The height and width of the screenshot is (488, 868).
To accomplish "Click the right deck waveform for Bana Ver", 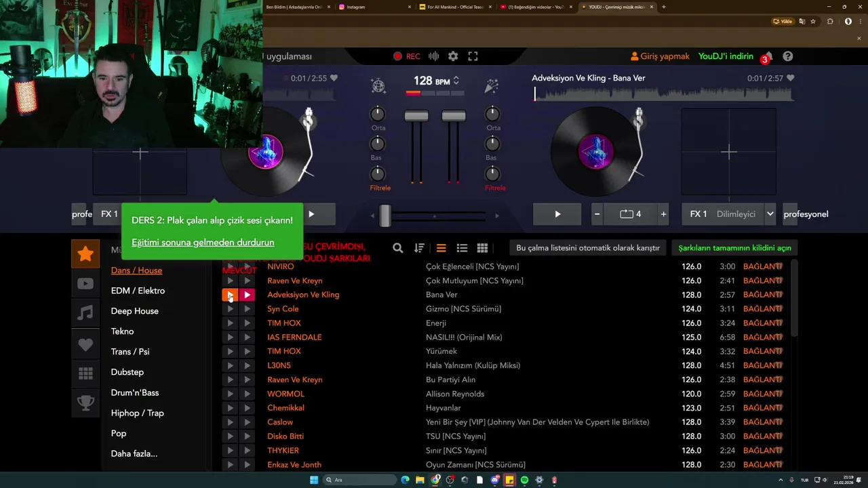I will pyautogui.click(x=663, y=94).
